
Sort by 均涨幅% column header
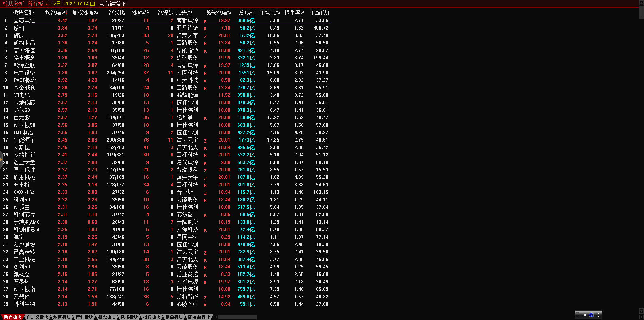click(56, 12)
